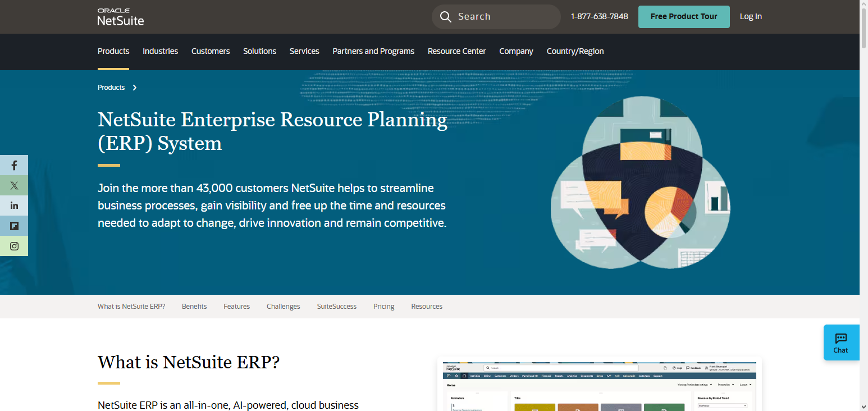This screenshot has height=411, width=868.
Task: Expand the Partners and Programs menu
Action: tap(373, 51)
